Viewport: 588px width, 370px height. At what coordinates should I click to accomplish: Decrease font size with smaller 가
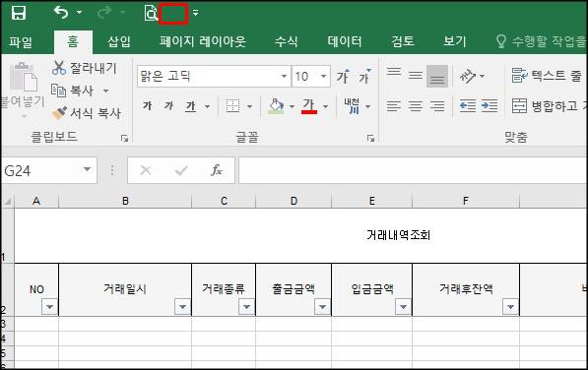click(x=364, y=77)
